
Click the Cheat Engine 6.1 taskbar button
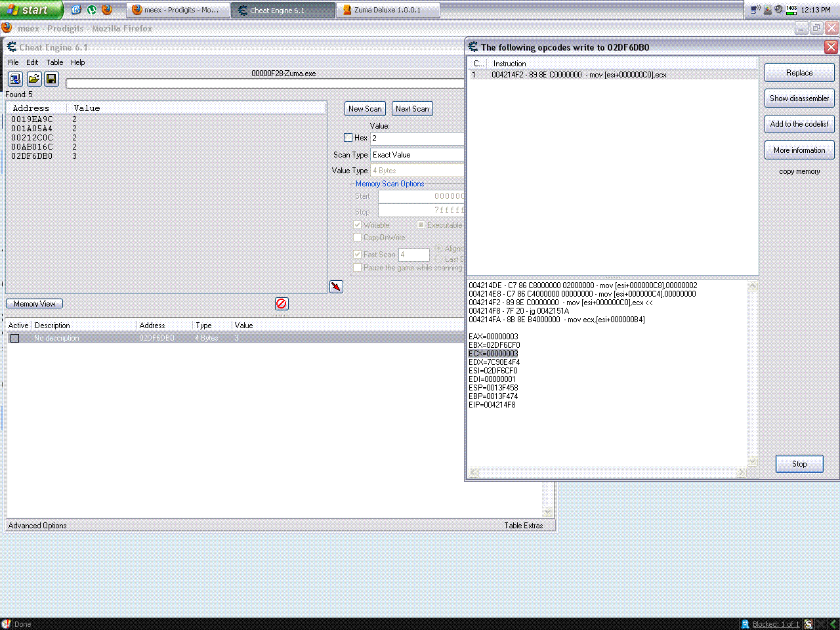283,10
